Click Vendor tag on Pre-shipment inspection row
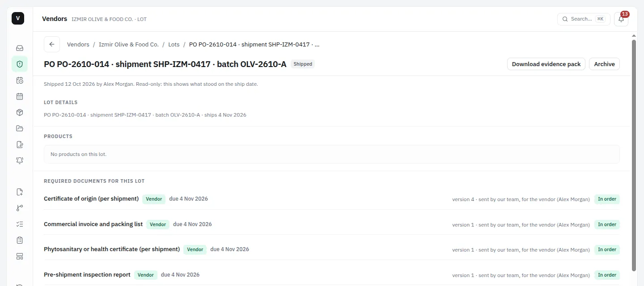Screen dimensions: 644x286 click(x=146, y=275)
